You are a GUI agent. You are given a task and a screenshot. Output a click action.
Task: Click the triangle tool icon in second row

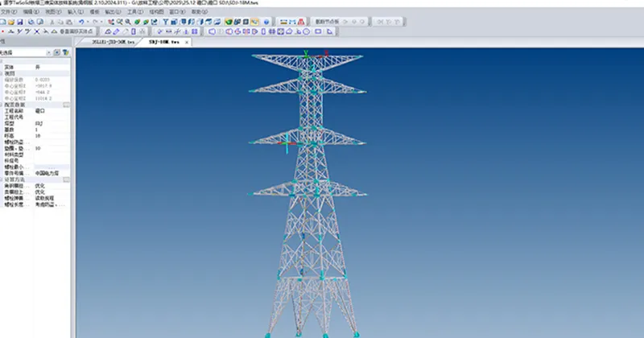[x=54, y=31]
